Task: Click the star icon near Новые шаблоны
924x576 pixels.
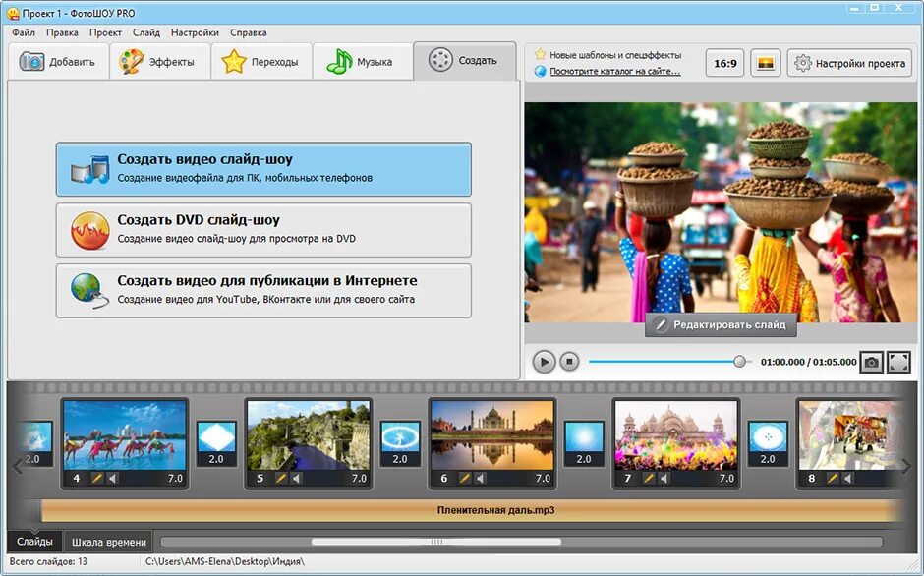Action: (x=541, y=54)
